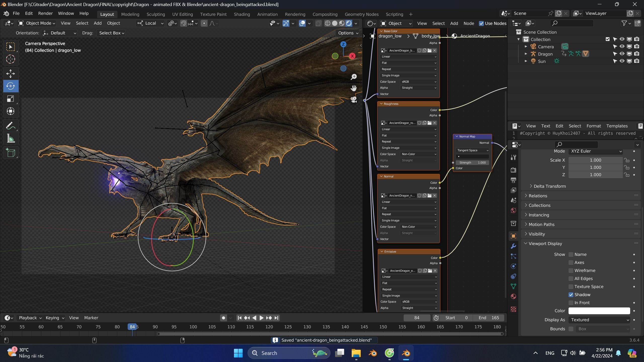Viewport: 644px width, 362px height.
Task: Click the viewport display Color swatch
Action: pyautogui.click(x=599, y=311)
